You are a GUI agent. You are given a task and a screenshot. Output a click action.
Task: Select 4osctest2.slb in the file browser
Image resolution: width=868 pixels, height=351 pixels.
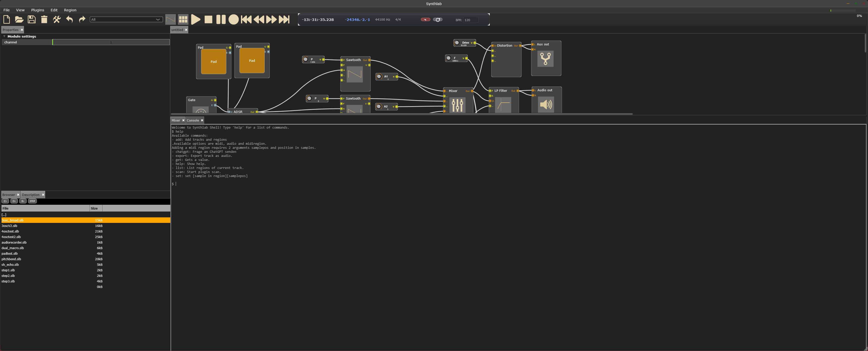[x=86, y=237]
